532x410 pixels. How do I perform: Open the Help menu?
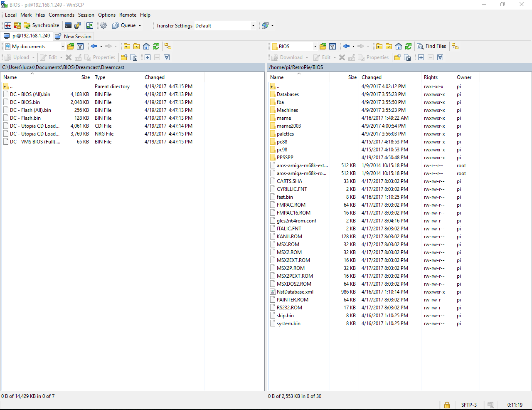click(145, 15)
